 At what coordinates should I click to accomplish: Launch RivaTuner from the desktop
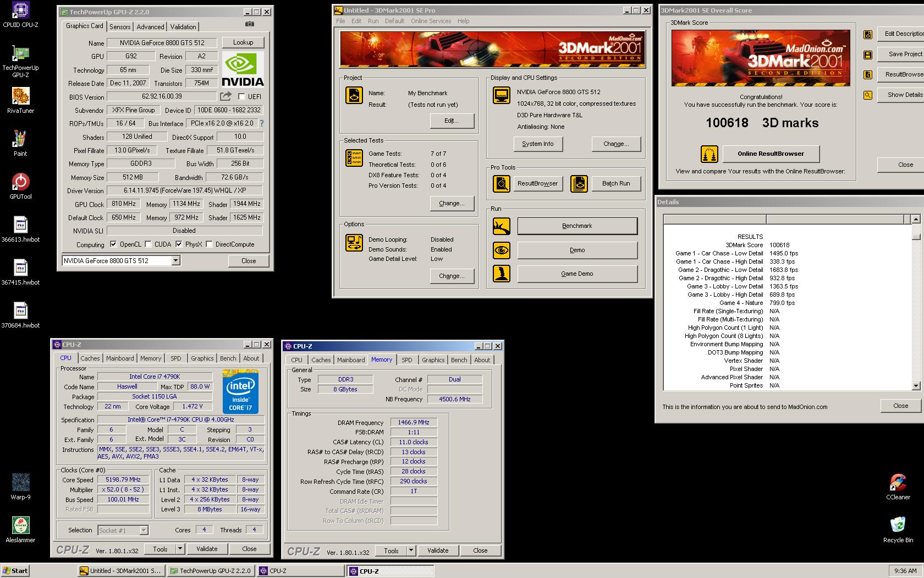(20, 96)
